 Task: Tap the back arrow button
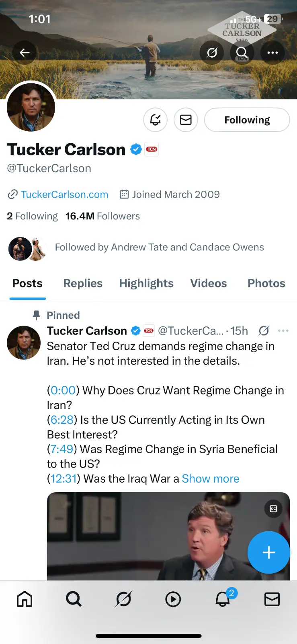coord(25,53)
